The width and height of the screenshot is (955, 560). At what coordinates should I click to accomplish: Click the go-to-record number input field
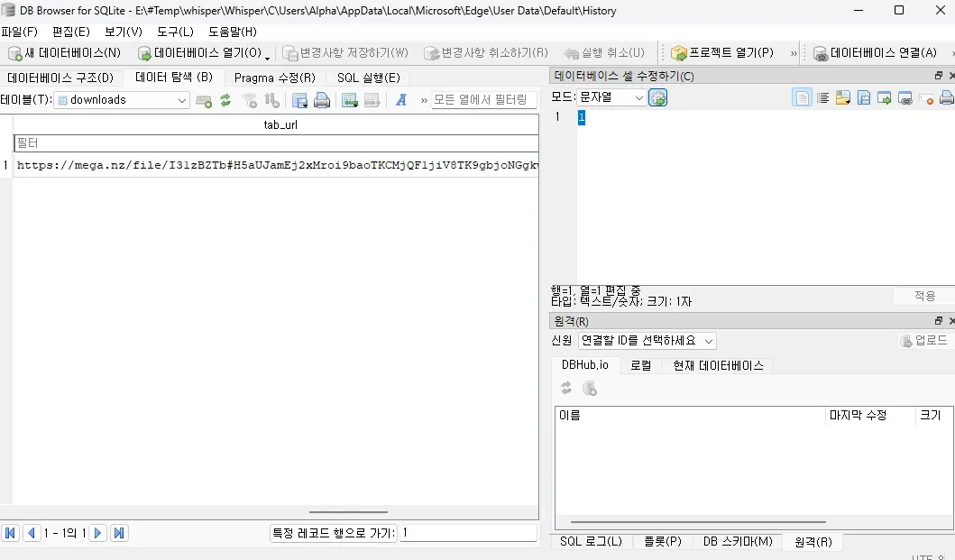(468, 533)
